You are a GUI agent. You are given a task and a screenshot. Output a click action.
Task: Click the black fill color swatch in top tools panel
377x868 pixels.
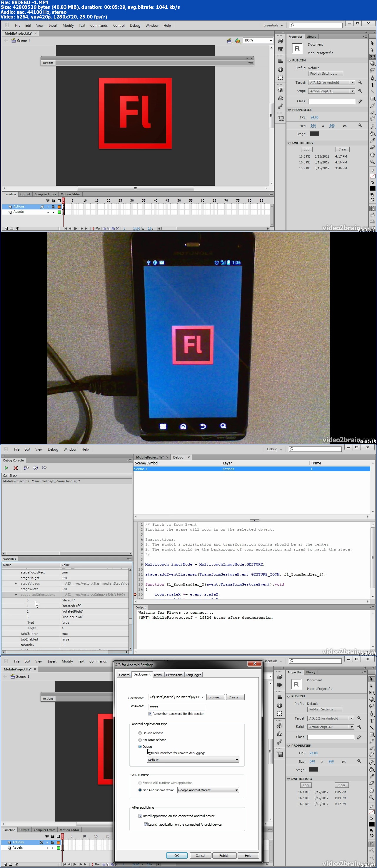coord(372,189)
